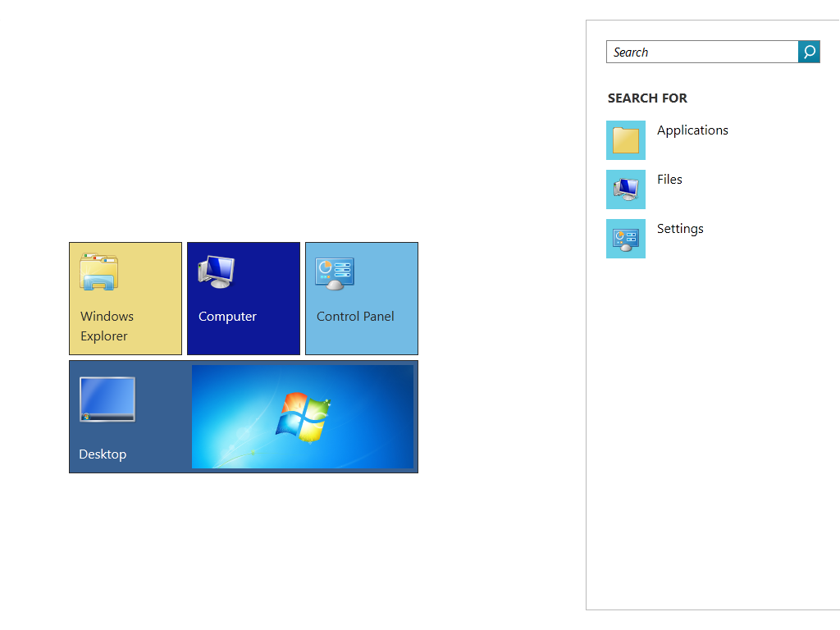840x630 pixels.
Task: Click the Control Panel tile label text
Action: pos(355,316)
